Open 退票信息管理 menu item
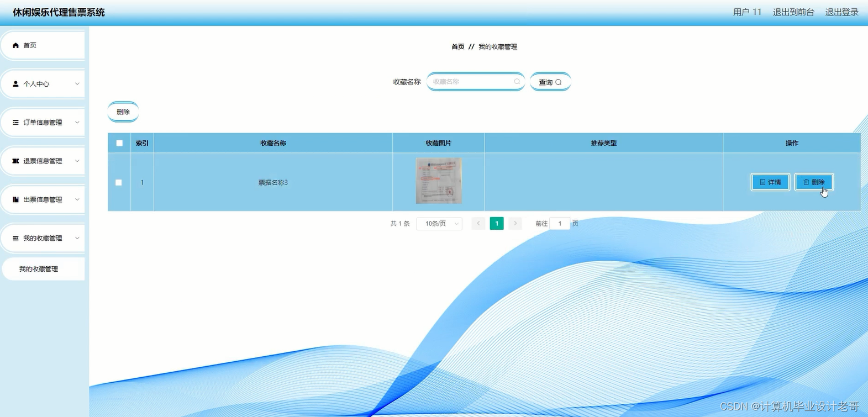The width and height of the screenshot is (868, 417). click(44, 161)
